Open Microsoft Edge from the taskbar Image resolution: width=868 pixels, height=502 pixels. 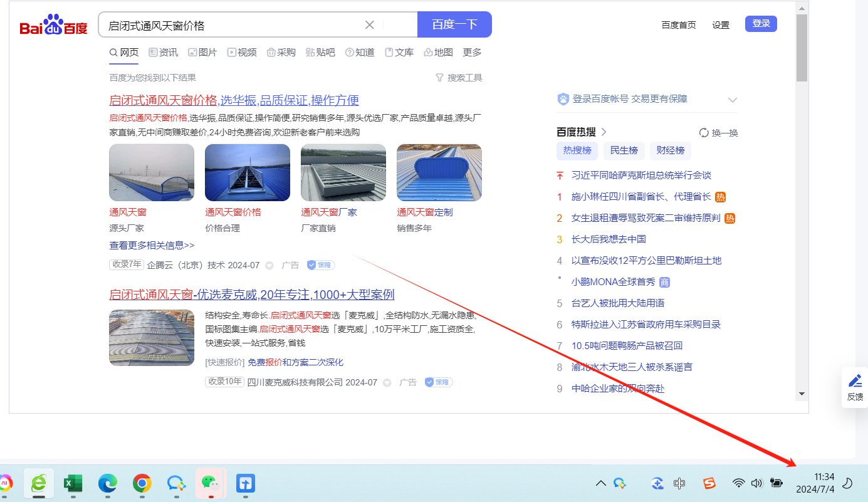(x=108, y=483)
